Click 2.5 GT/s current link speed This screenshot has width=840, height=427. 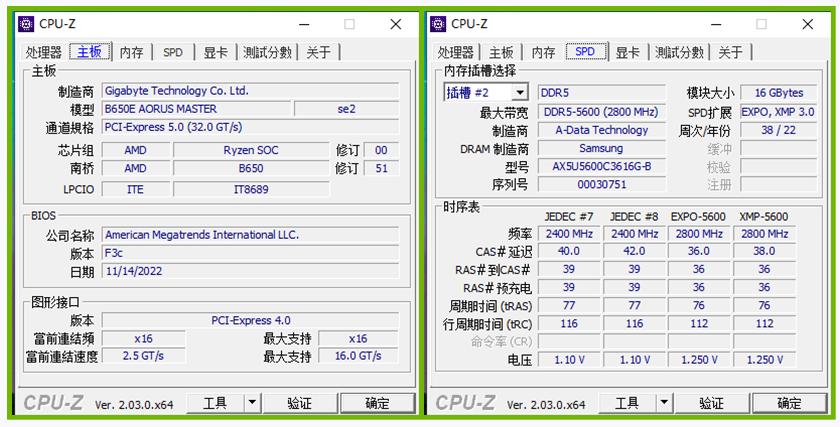click(x=144, y=356)
